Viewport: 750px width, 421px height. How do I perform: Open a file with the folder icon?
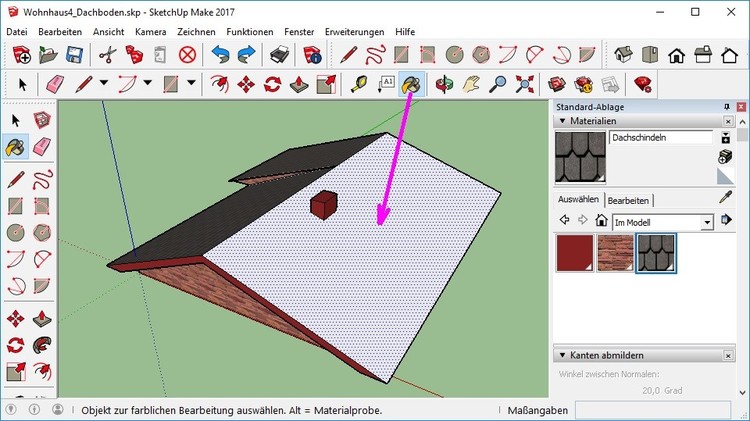[48, 55]
